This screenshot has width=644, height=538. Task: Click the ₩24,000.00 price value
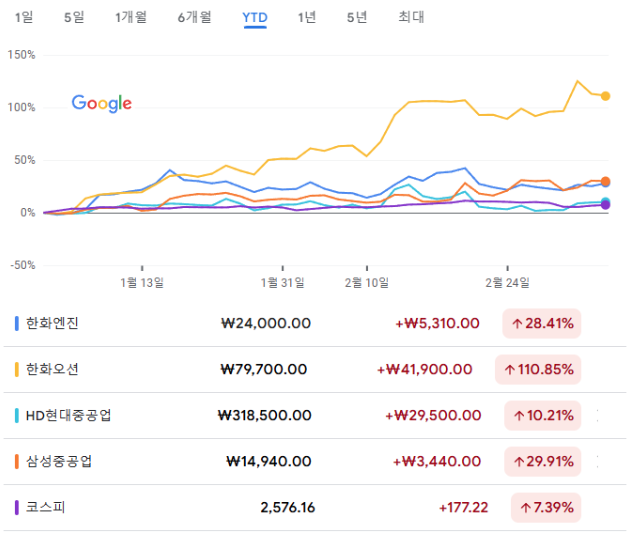[266, 324]
